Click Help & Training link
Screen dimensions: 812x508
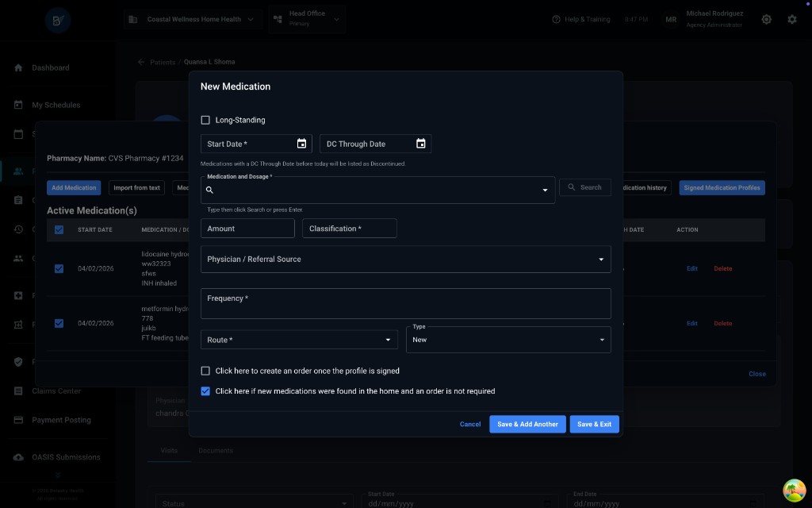(587, 19)
